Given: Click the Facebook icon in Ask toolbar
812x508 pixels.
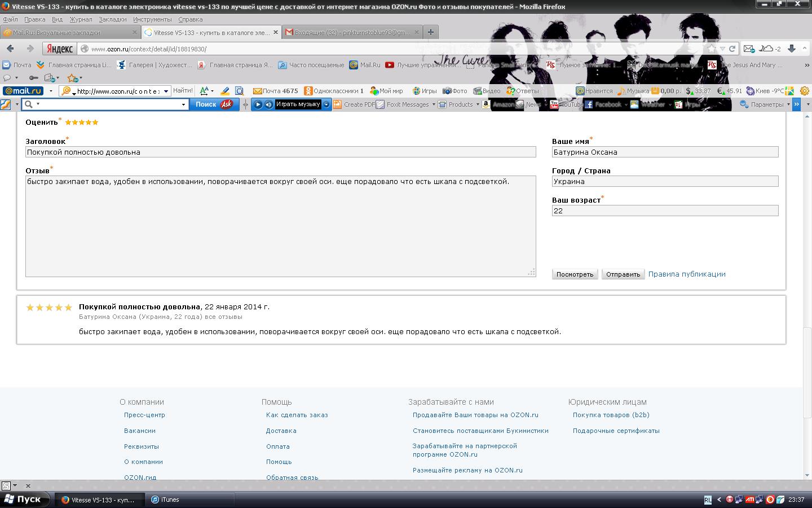Looking at the screenshot, I should 588,104.
